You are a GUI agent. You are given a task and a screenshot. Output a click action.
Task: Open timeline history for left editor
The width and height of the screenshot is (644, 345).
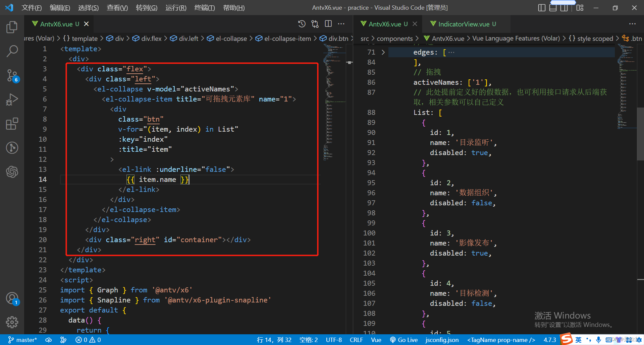coord(302,24)
